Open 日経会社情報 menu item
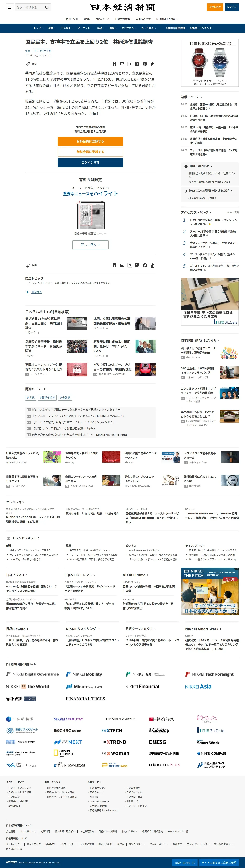 122,19
